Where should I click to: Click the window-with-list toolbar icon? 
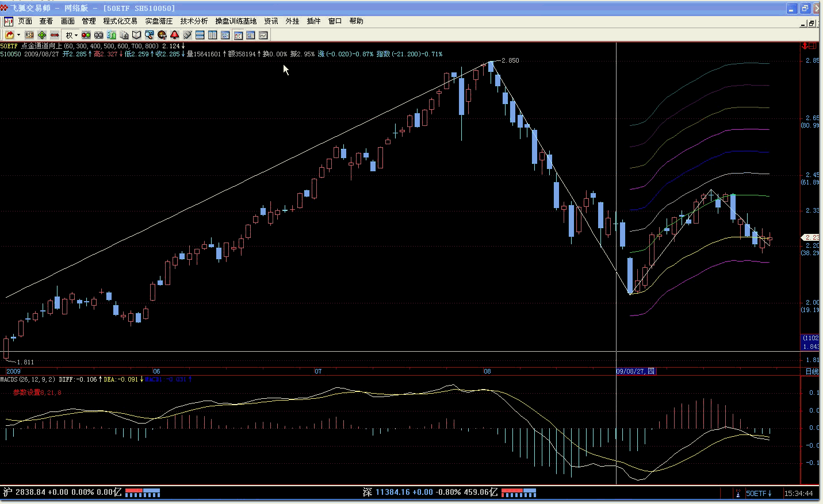click(250, 35)
